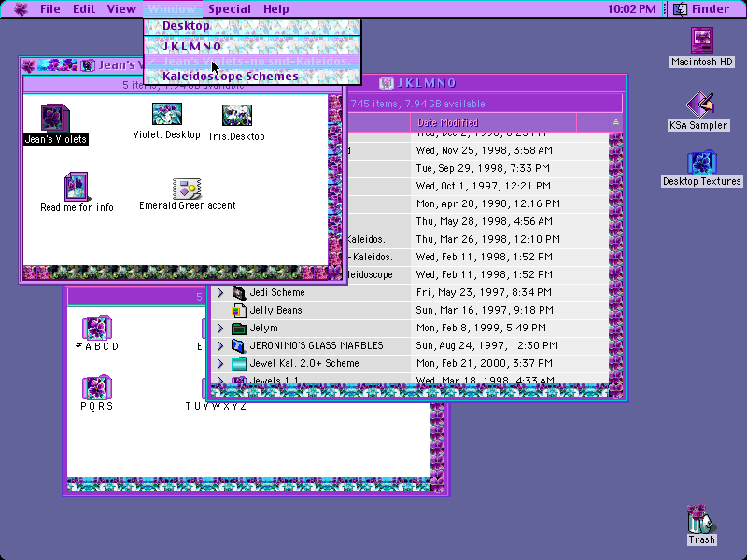Open the Help menu
747x560 pixels.
pos(275,9)
